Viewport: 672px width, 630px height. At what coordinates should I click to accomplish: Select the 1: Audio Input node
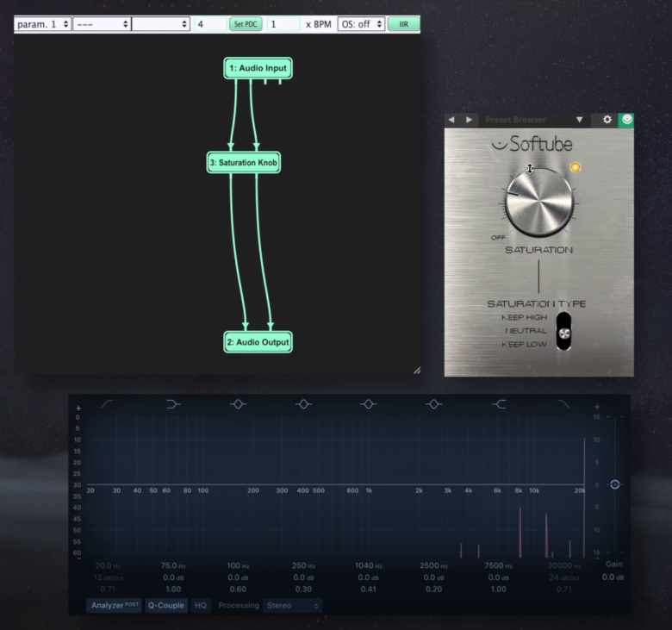(x=258, y=68)
